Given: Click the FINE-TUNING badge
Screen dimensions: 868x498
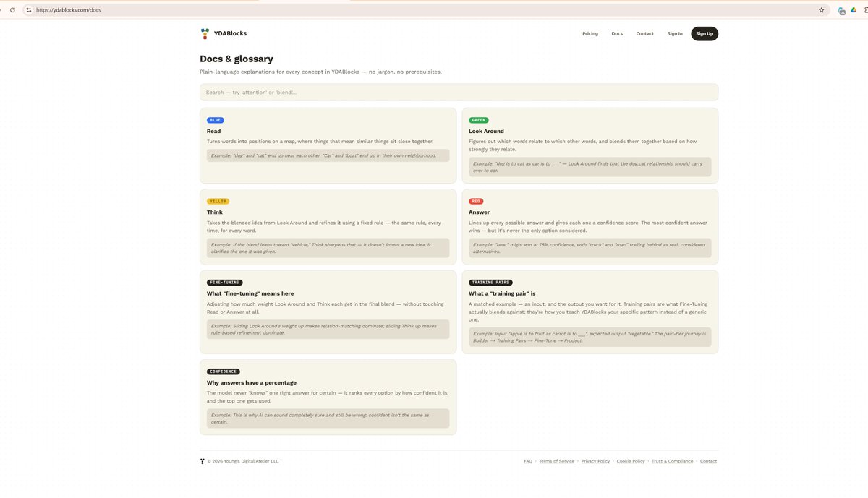Looking at the screenshot, I should coord(225,283).
